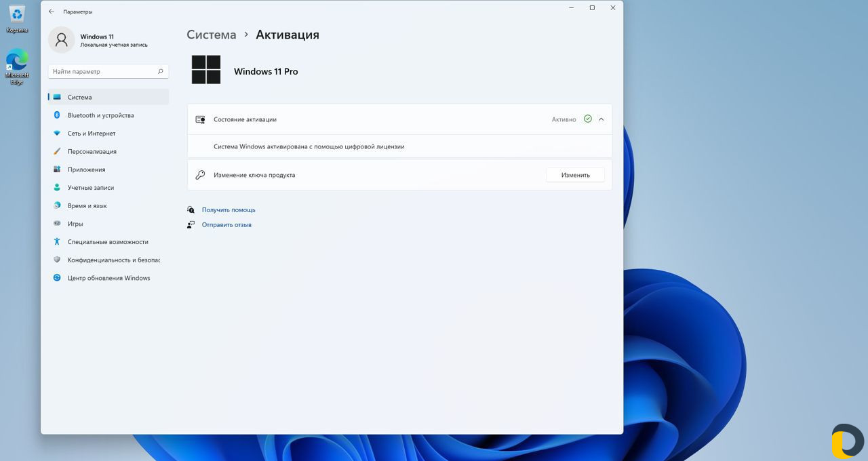Click the Получить помощь help icon
868x461 pixels.
[191, 209]
